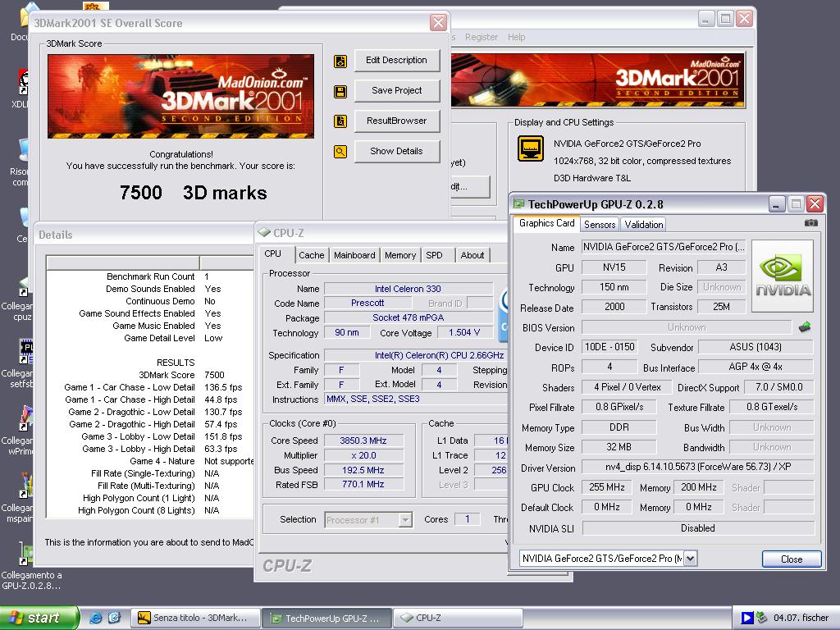Click the GPU Clock value 255 MHz
The image size is (840, 630).
tap(606, 487)
